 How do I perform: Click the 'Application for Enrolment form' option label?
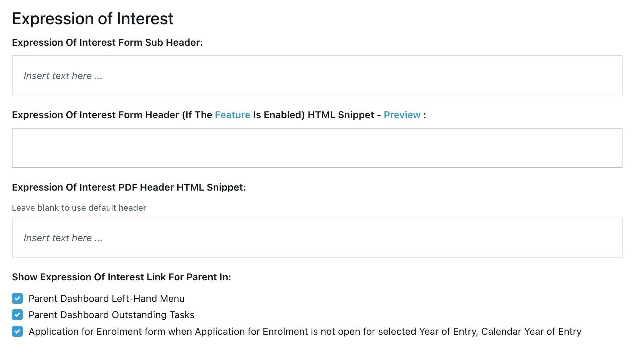(305, 331)
